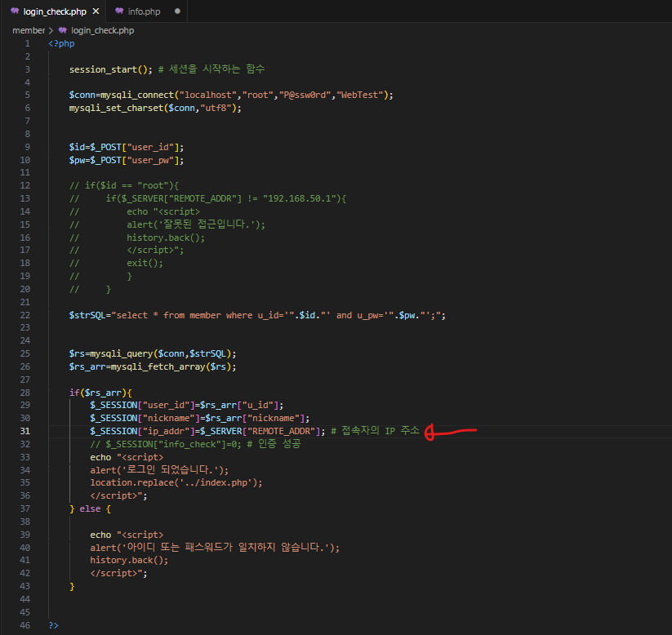Viewport: 672px width, 635px height.
Task: Click the opening <?php tag
Action: click(61, 44)
